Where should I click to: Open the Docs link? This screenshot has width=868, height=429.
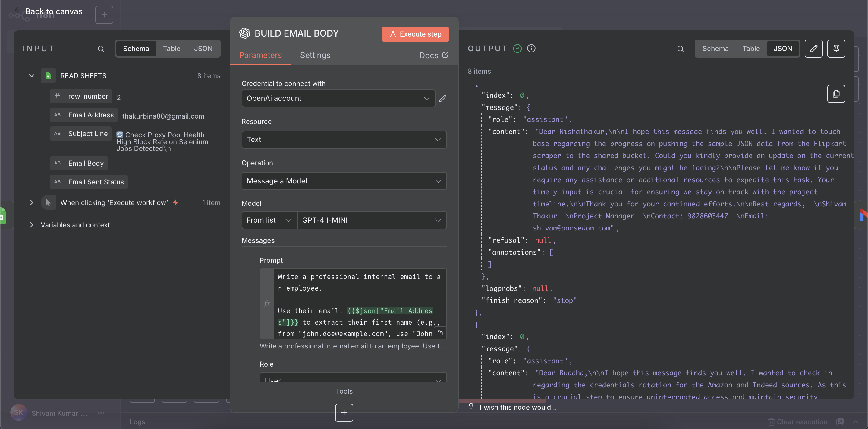pyautogui.click(x=433, y=55)
